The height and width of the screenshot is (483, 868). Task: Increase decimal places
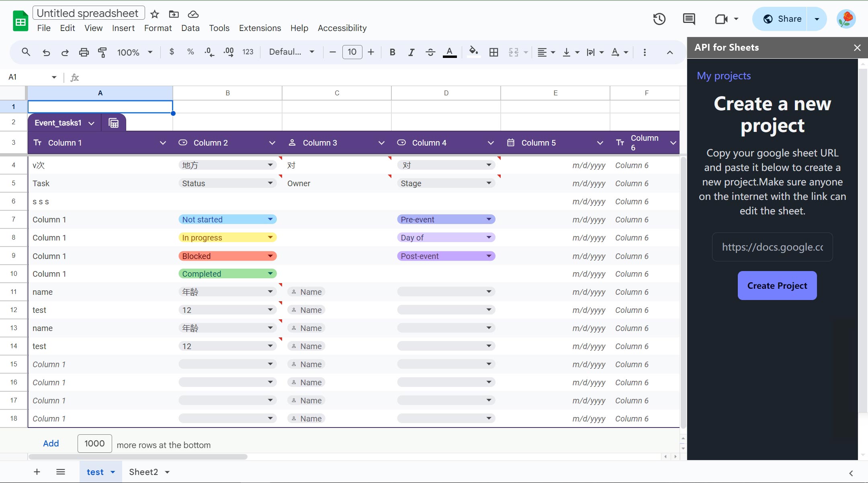228,52
